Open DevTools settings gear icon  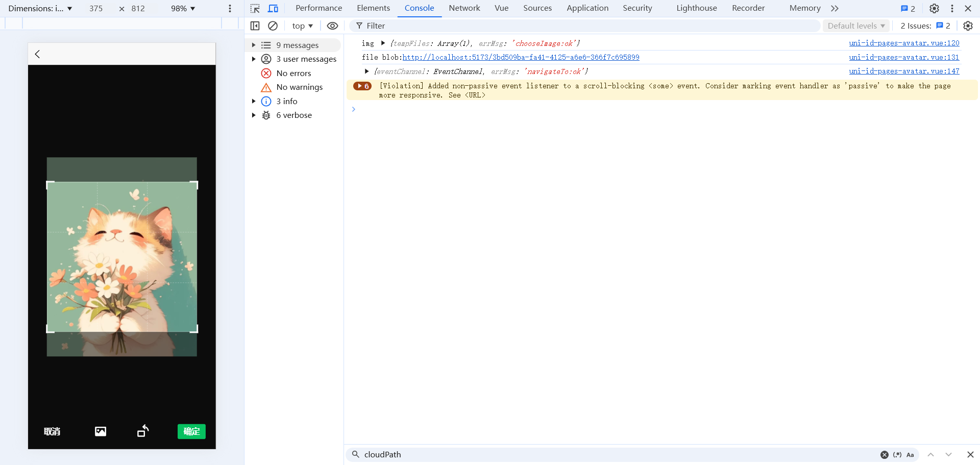coord(934,8)
